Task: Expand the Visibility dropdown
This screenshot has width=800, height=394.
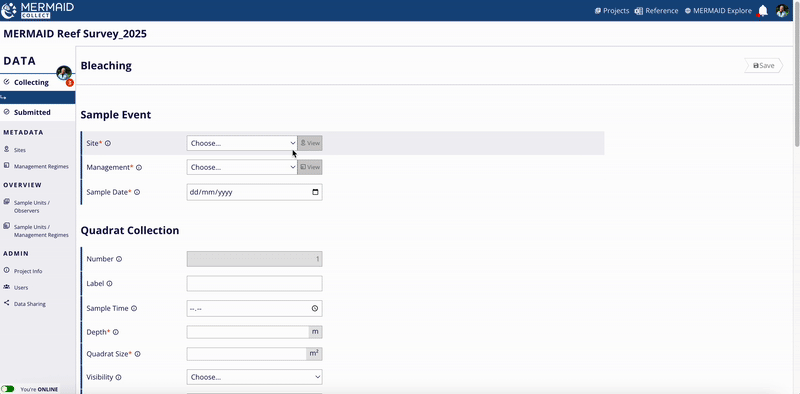Action: pos(254,377)
